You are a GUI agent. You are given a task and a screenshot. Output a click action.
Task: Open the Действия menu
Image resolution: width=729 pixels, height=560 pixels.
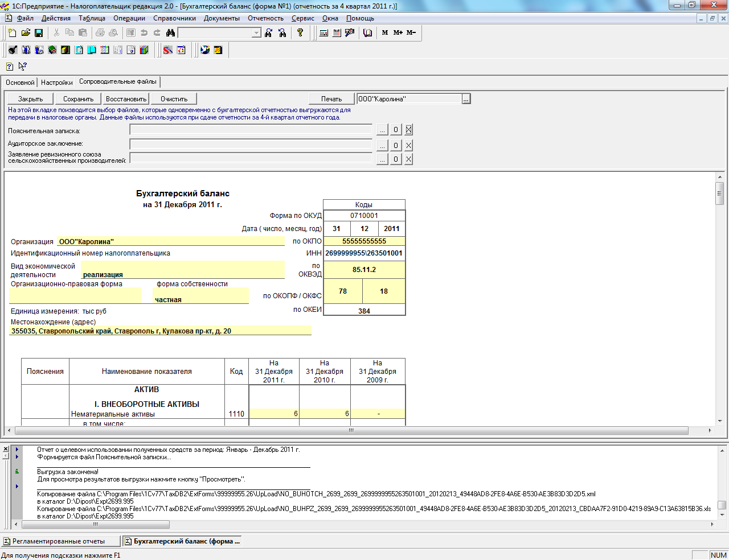point(56,18)
